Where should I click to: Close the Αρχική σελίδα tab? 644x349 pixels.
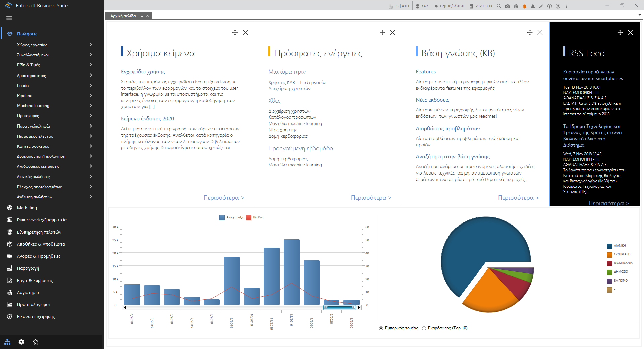(x=147, y=16)
